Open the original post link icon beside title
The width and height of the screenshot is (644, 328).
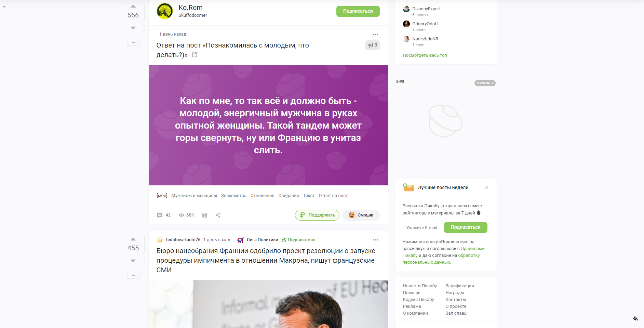[x=194, y=55]
